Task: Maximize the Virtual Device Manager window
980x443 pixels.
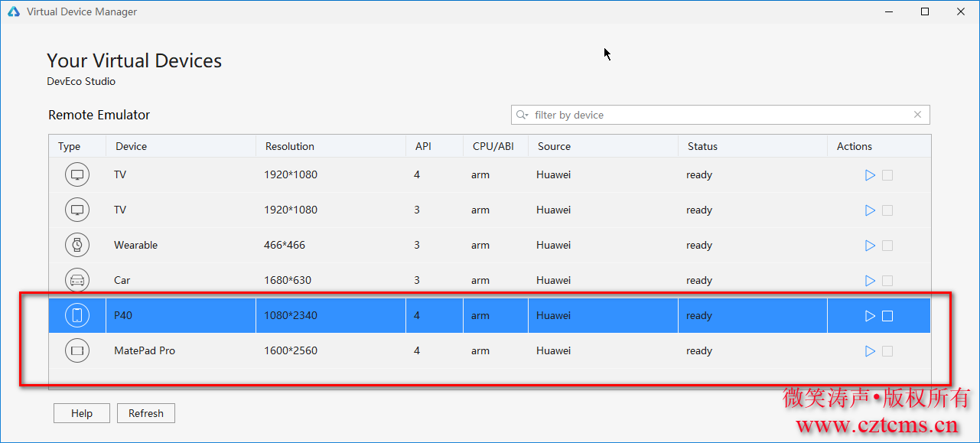Action: click(925, 11)
